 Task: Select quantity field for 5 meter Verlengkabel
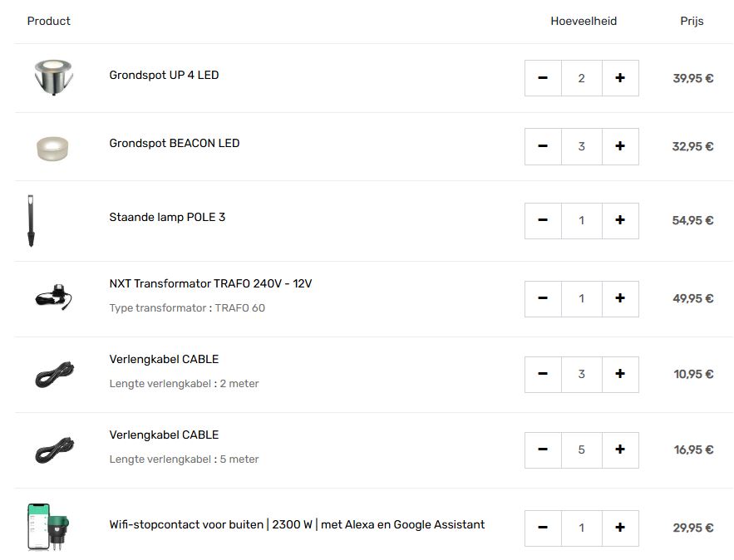(581, 449)
